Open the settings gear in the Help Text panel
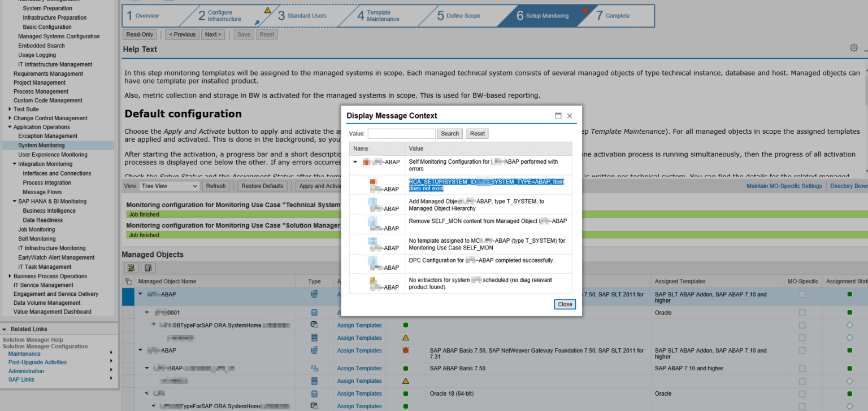 [x=853, y=47]
